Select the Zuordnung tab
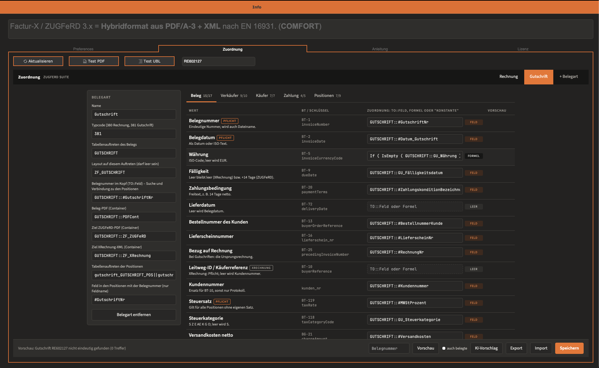This screenshot has width=599, height=368. pyautogui.click(x=232, y=49)
